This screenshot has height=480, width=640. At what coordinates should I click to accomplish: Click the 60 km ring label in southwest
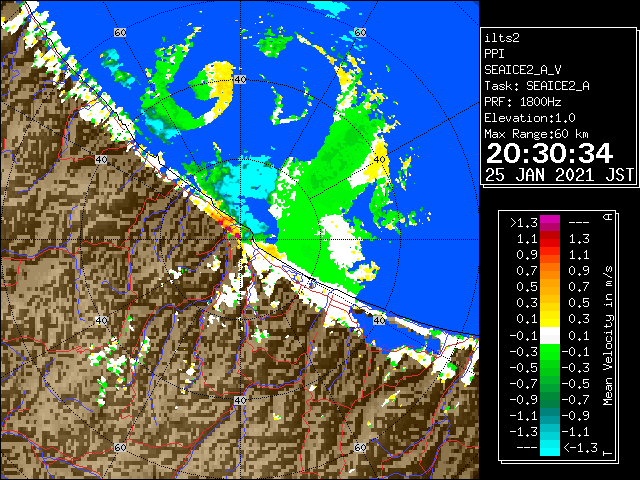click(120, 447)
